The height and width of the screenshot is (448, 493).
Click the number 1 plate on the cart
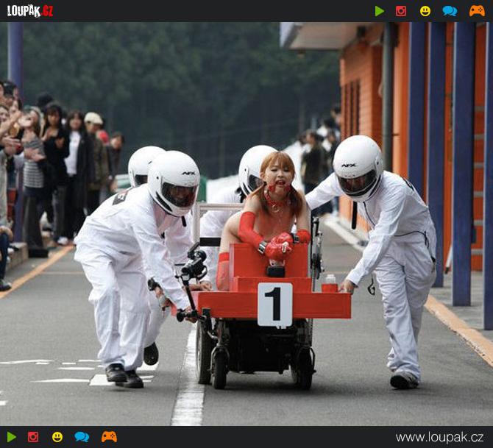[274, 304]
